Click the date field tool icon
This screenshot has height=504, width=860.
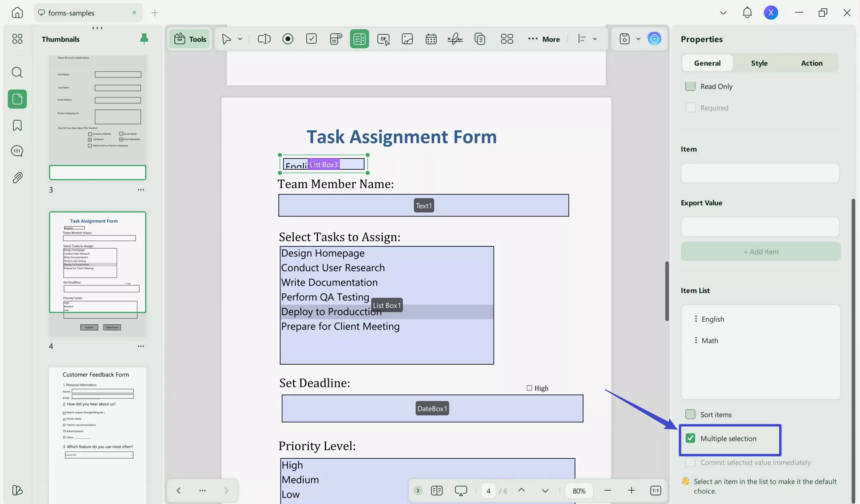tap(431, 39)
